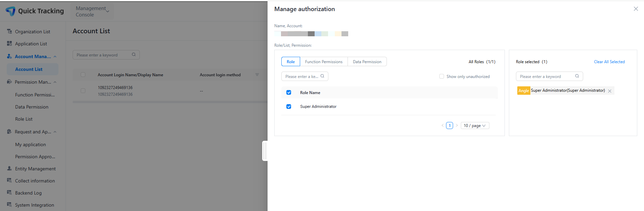Click the Super Administrator role name text
Image resolution: width=644 pixels, height=211 pixels.
(x=318, y=107)
